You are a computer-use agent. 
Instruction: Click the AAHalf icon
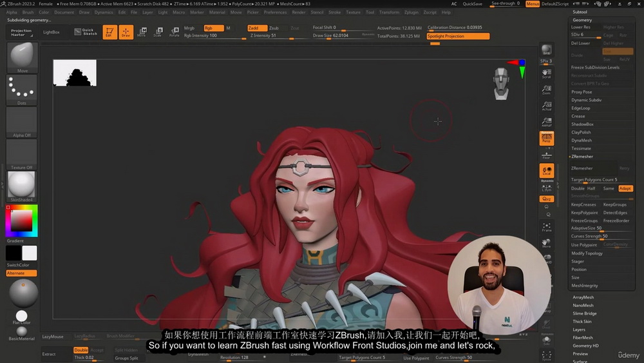pos(547,122)
